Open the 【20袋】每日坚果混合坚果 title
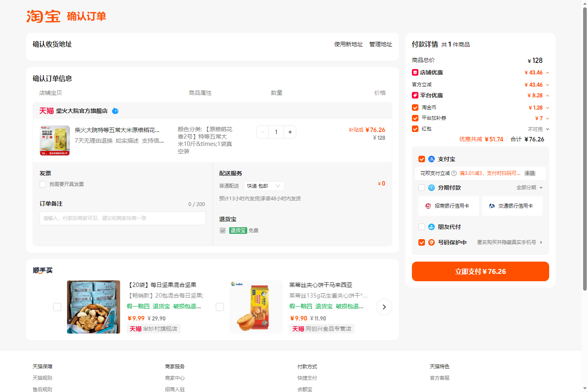 click(162, 285)
